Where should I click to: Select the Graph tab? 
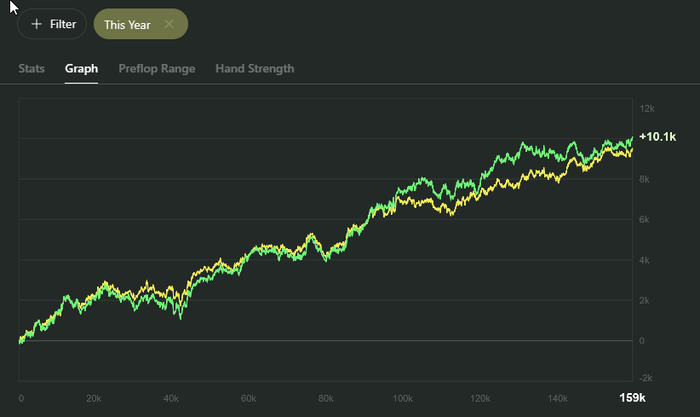[81, 69]
